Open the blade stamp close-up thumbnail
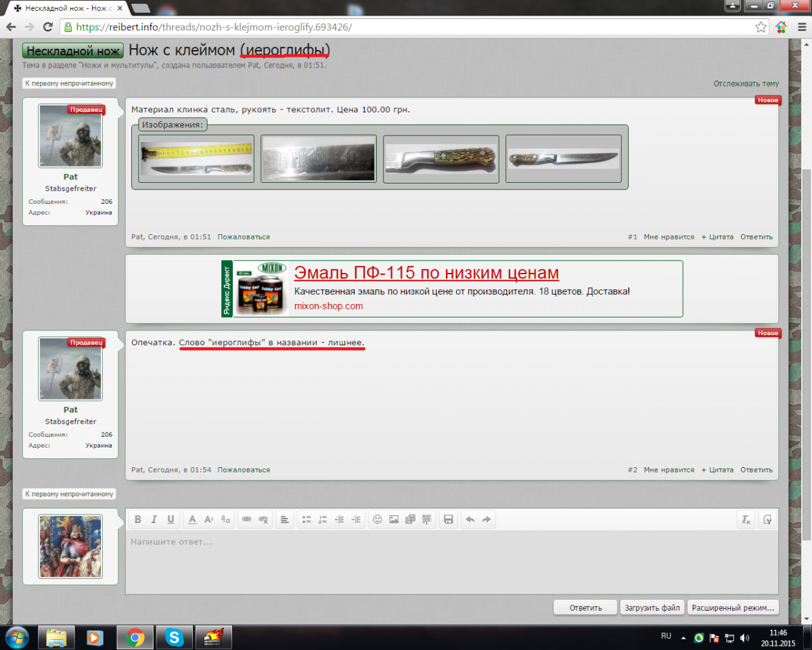The width and height of the screenshot is (812, 650). pyautogui.click(x=319, y=158)
